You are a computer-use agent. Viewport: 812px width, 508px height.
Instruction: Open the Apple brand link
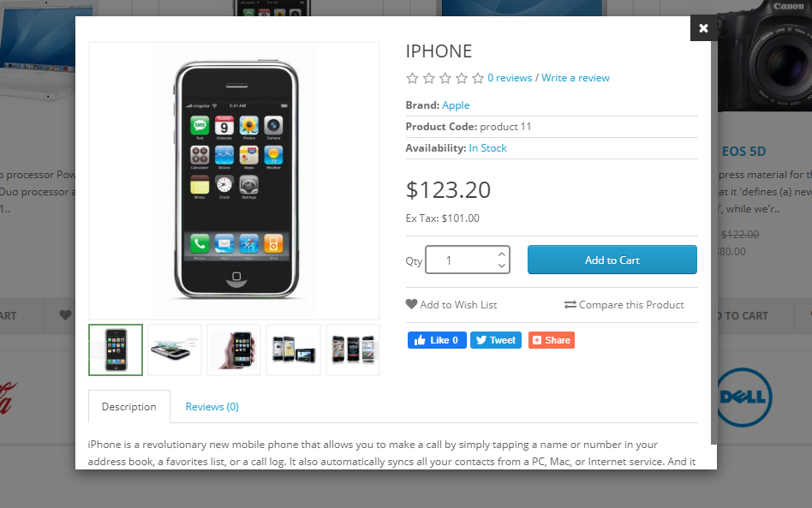coord(456,105)
